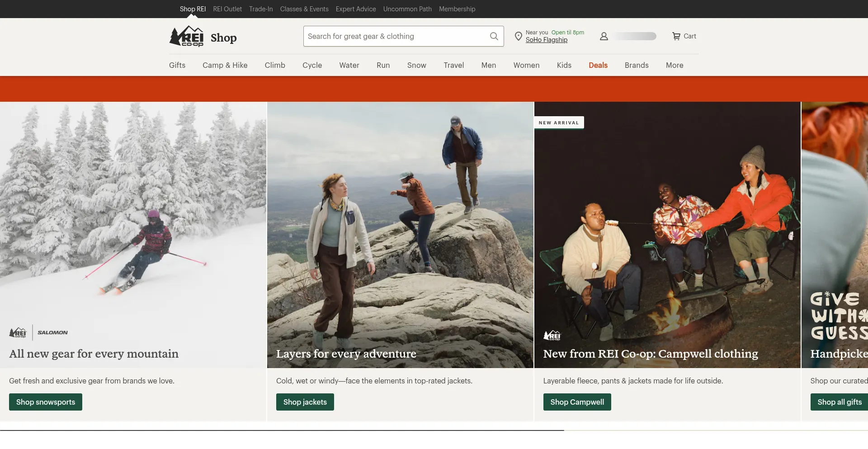Image resolution: width=868 pixels, height=449 pixels.
Task: Select the Shop Campwell button
Action: [577, 402]
